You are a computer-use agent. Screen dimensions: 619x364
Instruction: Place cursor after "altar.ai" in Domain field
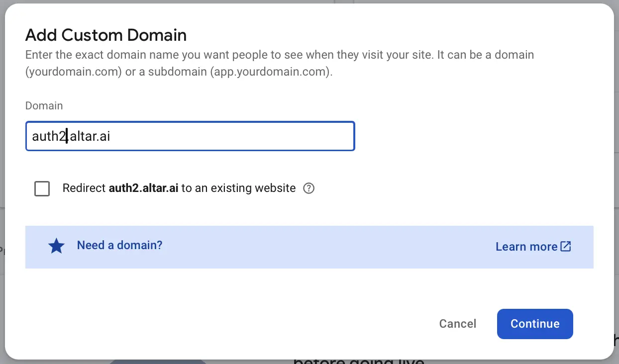(111, 136)
